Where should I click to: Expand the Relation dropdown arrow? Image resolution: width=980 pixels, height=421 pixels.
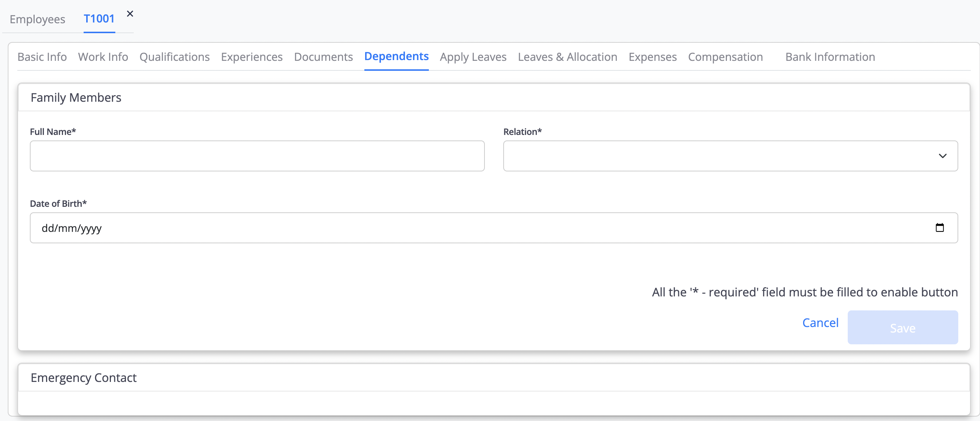coord(942,156)
